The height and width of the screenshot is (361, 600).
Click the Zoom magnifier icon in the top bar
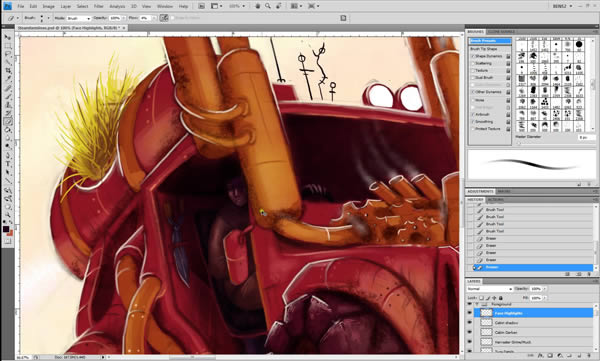[x=268, y=6]
